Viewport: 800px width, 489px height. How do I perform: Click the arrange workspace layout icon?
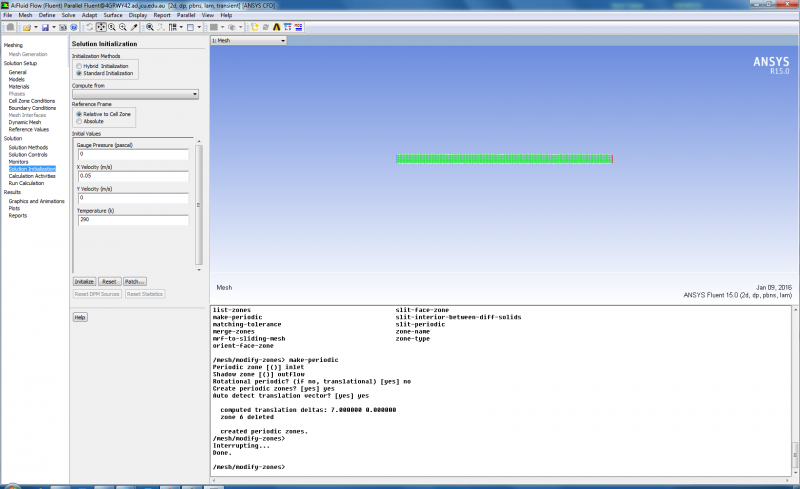(x=173, y=27)
